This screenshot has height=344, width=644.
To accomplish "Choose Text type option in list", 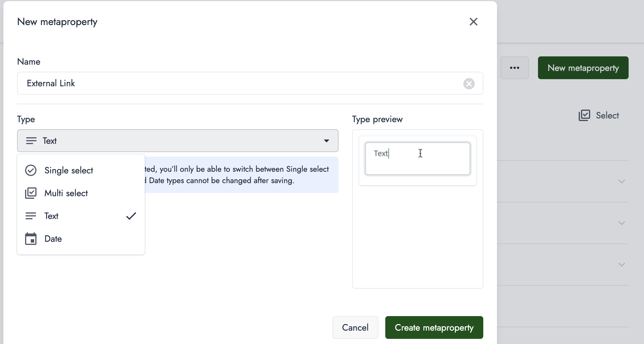I will (81, 216).
